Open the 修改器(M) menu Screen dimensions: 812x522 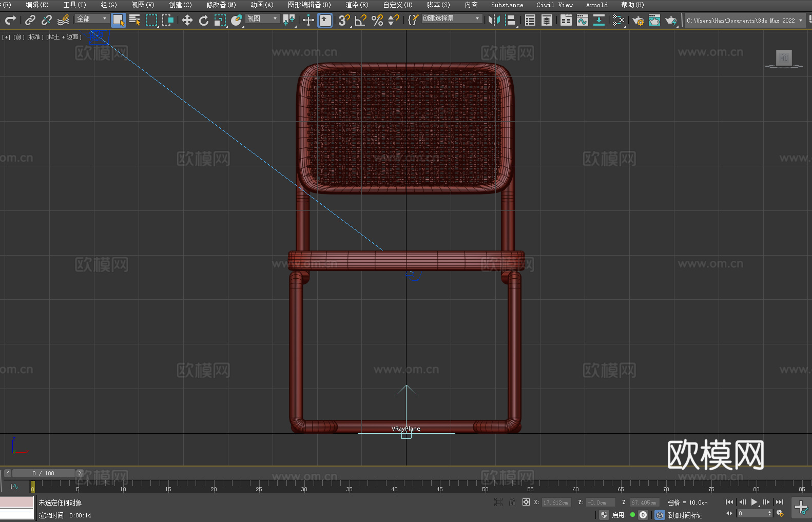[221, 5]
